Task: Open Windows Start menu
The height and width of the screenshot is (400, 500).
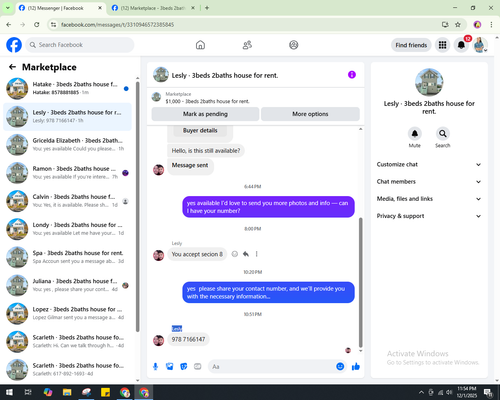Action: pyautogui.click(x=9, y=392)
